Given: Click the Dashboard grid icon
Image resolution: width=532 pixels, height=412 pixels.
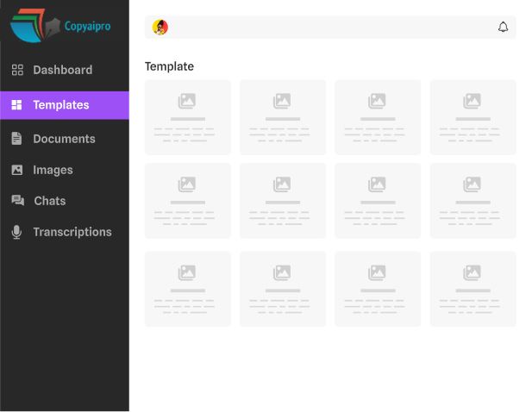Looking at the screenshot, I should (17, 70).
